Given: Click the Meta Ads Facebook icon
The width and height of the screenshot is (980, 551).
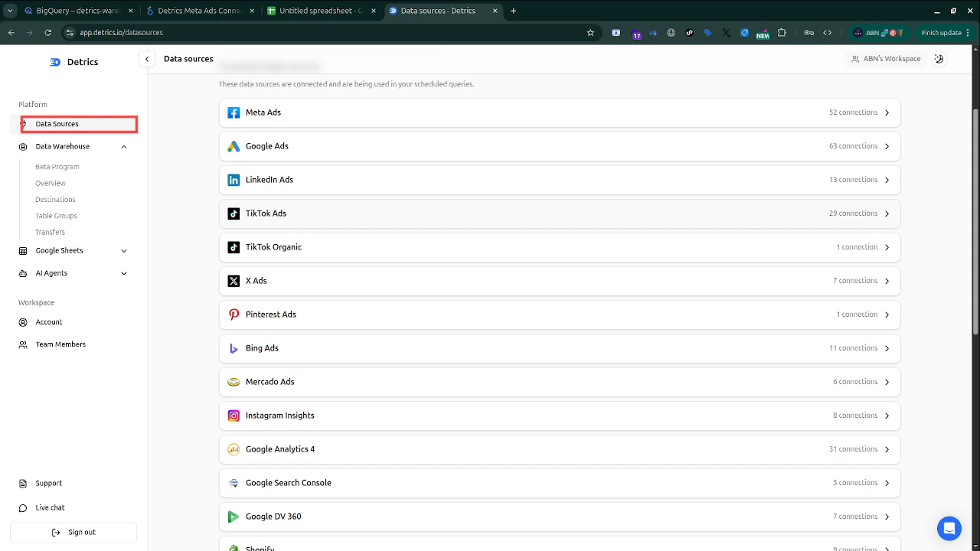Looking at the screenshot, I should pyautogui.click(x=234, y=112).
